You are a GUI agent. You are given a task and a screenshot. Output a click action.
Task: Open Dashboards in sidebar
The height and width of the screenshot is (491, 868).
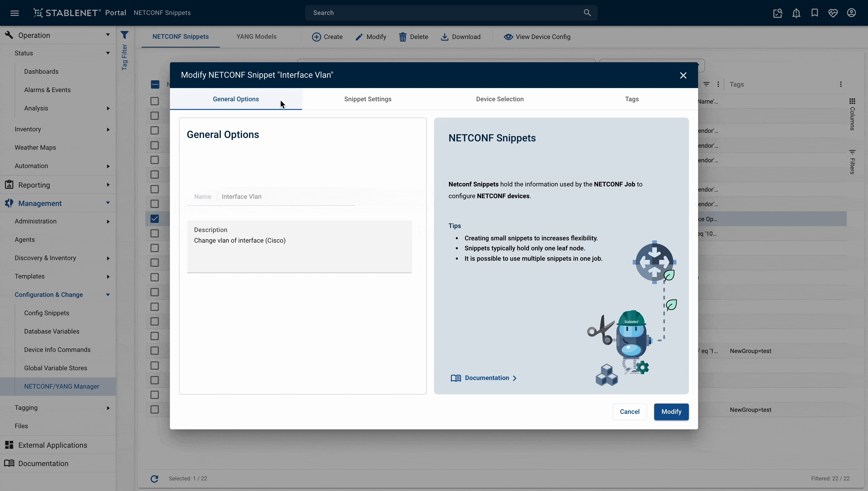[x=41, y=71]
